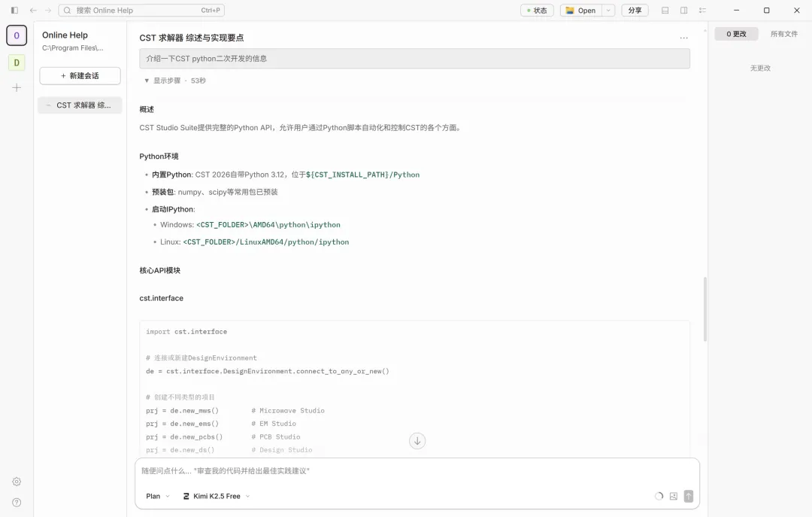812x517 pixels.
Task: Open the conversation three-dot menu
Action: click(683, 38)
